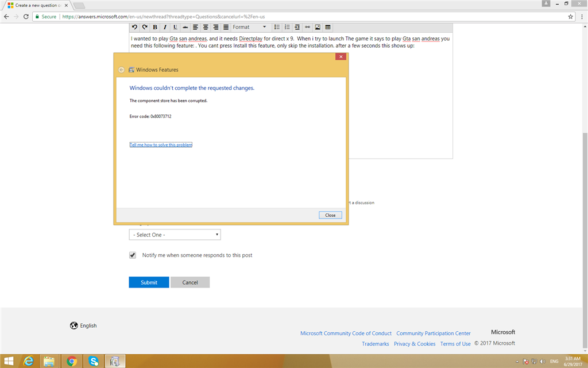Open Community Participation Center link
Screen dimensions: 588x368
pos(434,333)
